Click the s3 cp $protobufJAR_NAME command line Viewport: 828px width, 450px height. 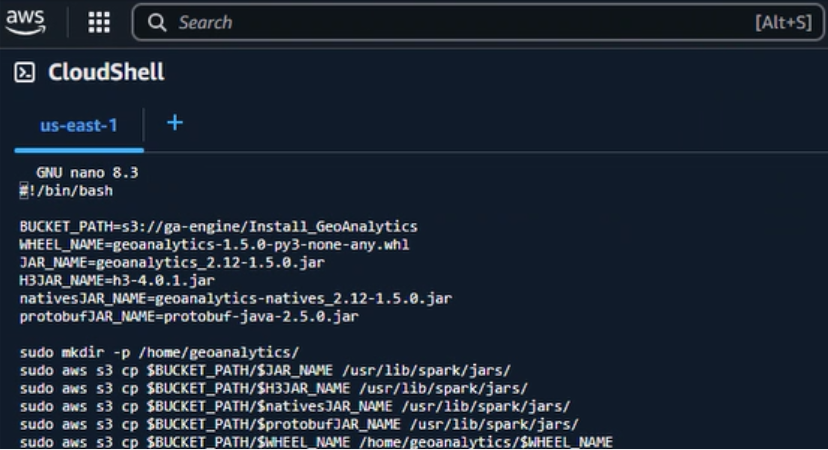[x=299, y=424]
